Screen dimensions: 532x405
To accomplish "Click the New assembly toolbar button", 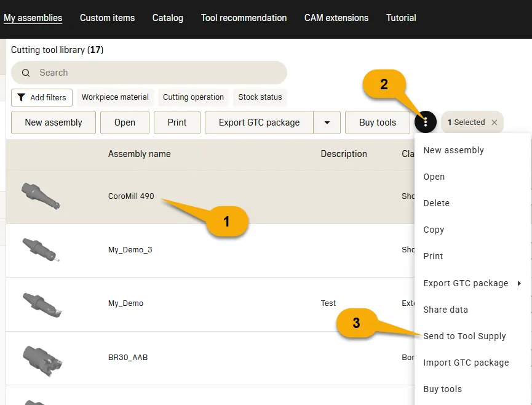I will [x=54, y=122].
